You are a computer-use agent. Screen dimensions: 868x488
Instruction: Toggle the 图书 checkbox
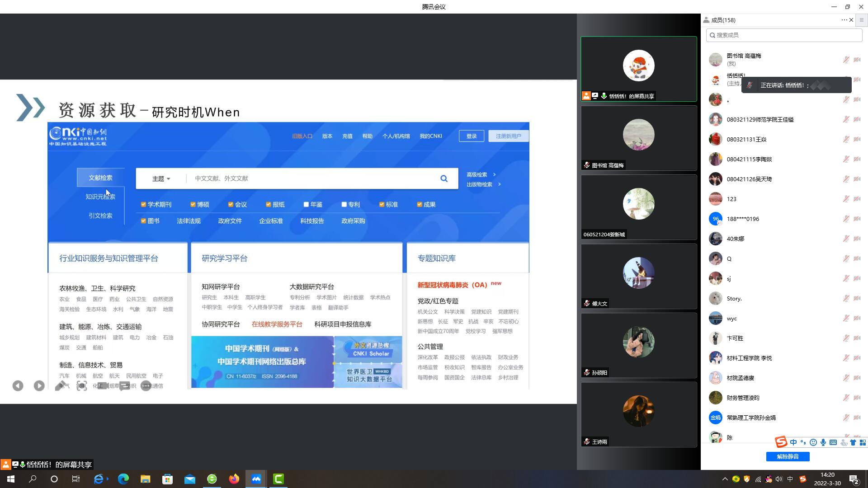point(143,221)
